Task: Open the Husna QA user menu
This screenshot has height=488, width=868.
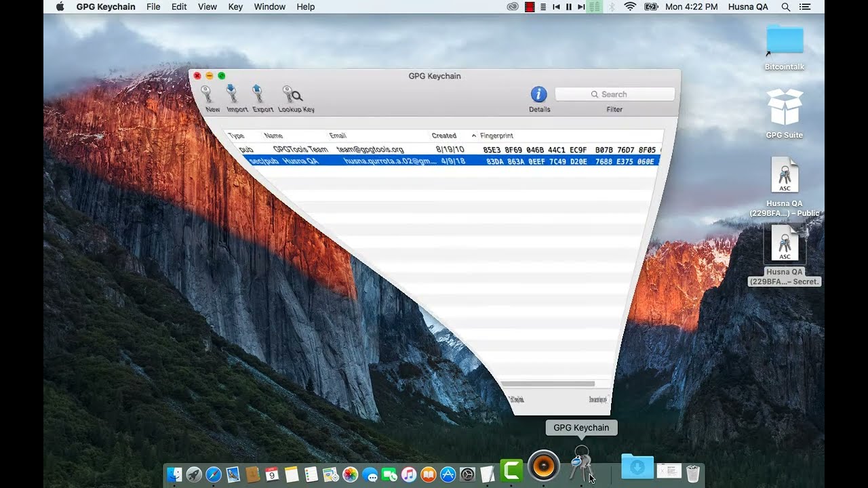Action: (748, 7)
